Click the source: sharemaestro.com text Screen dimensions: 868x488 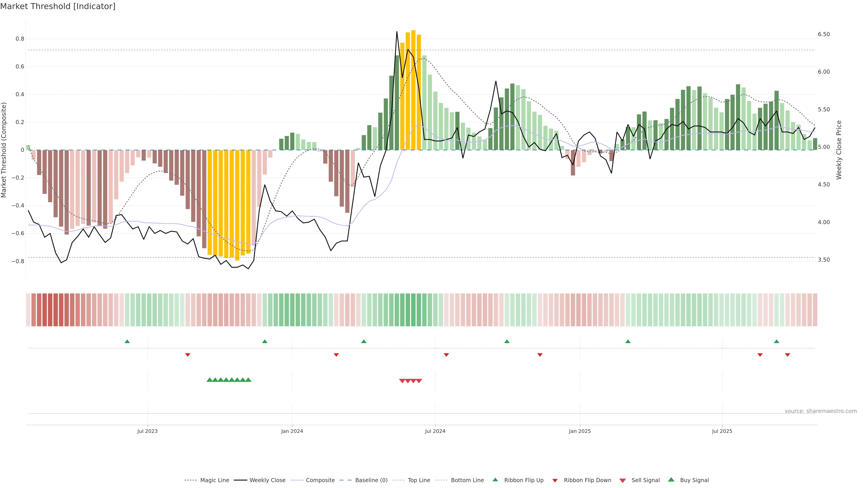click(821, 411)
